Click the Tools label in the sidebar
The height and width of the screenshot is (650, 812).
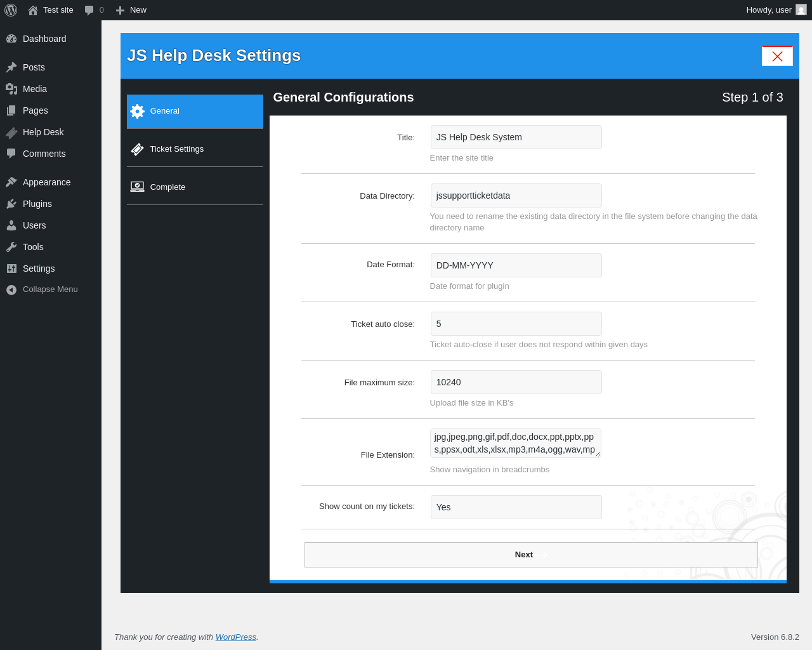pos(33,247)
